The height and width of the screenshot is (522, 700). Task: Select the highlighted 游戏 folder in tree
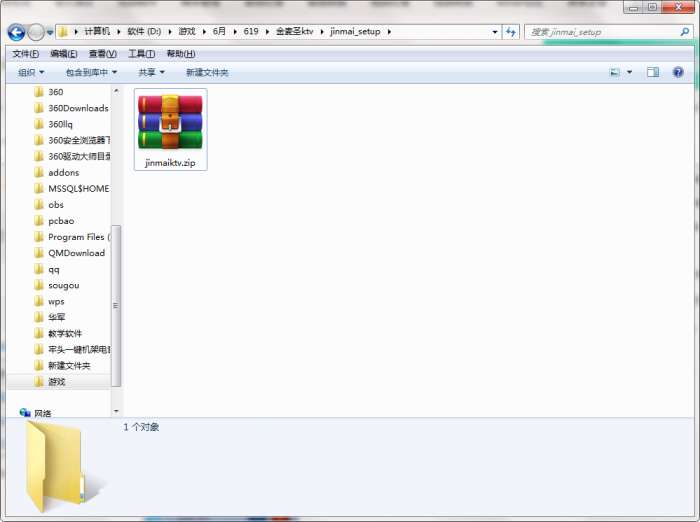57,381
